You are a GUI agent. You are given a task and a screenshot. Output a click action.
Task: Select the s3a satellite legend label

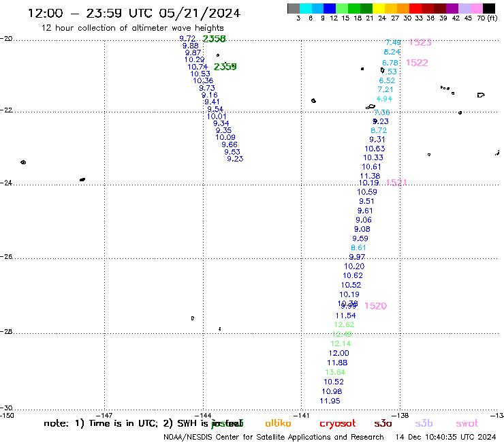click(x=383, y=424)
